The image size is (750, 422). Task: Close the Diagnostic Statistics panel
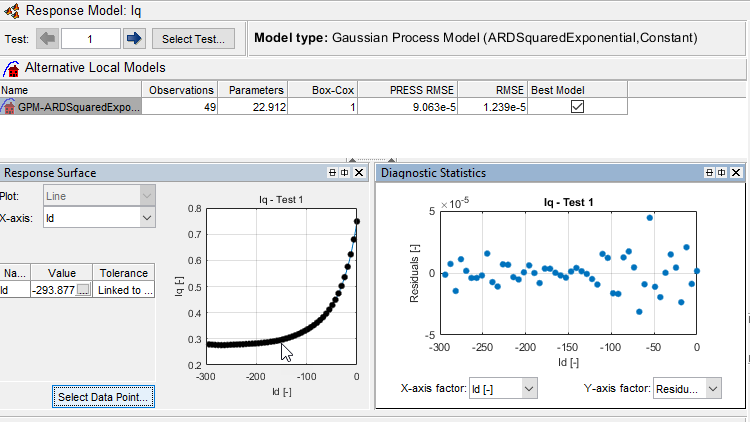coord(736,173)
